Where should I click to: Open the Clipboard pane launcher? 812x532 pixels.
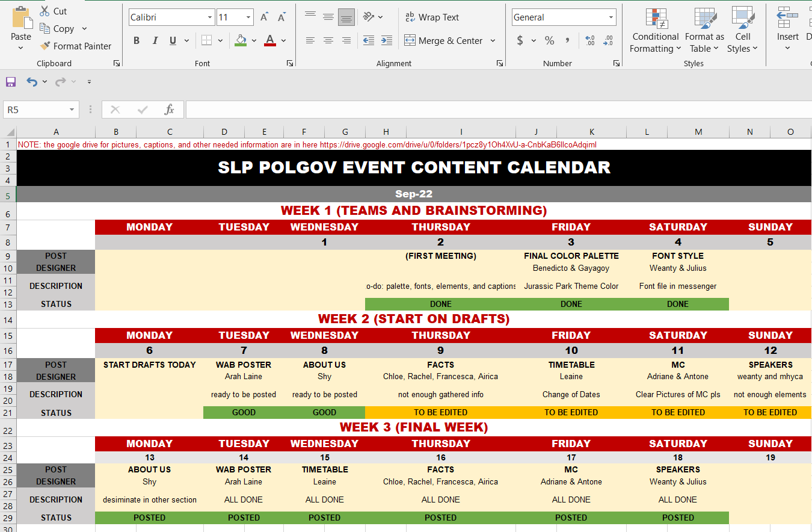[117, 63]
